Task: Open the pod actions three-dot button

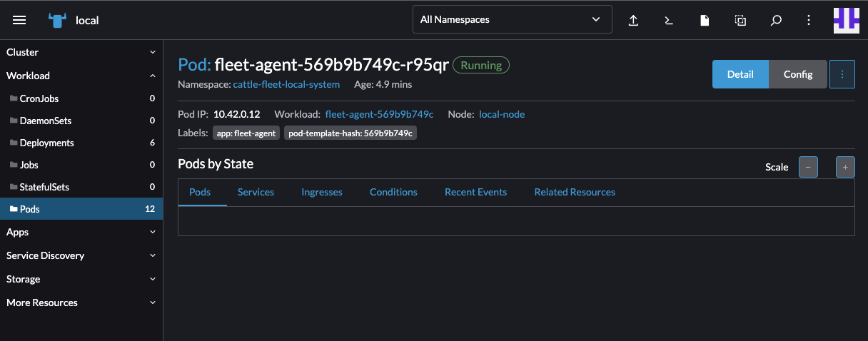Action: [842, 74]
